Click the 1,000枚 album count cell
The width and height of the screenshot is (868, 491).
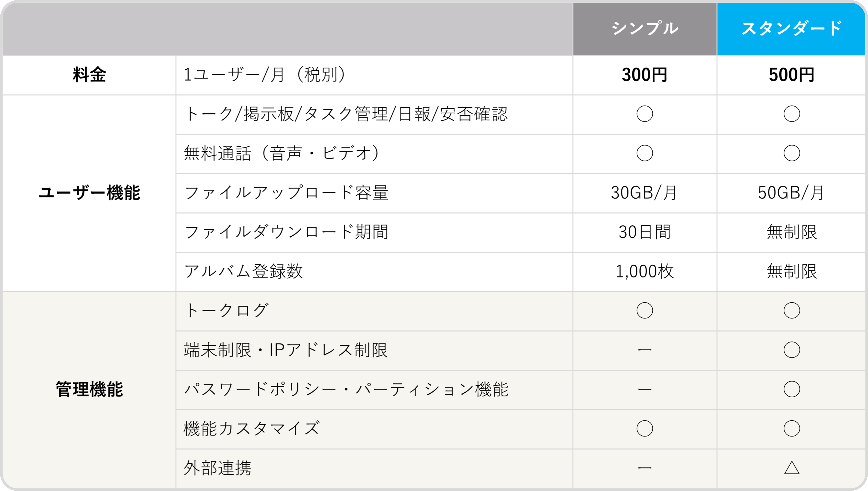click(645, 271)
